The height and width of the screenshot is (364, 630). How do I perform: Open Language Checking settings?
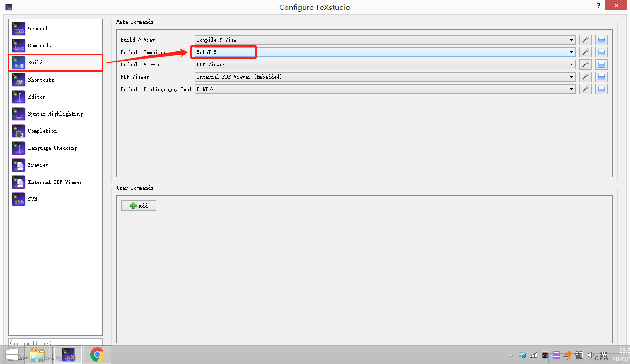coord(56,148)
